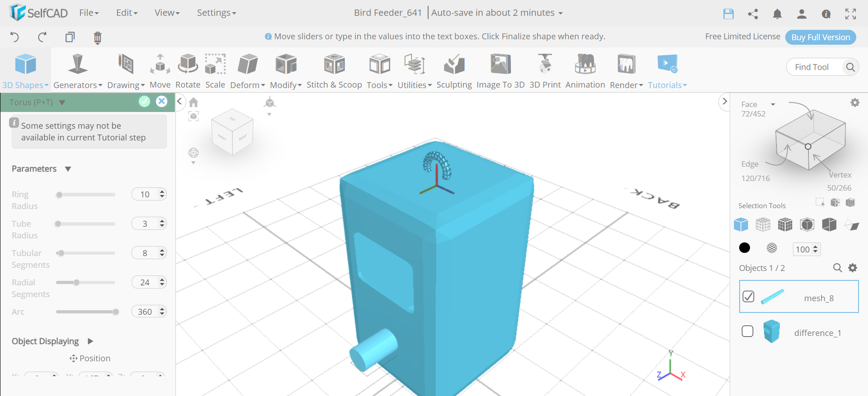Collapse the left panel with the arrow
The width and height of the screenshot is (868, 396).
tap(179, 101)
